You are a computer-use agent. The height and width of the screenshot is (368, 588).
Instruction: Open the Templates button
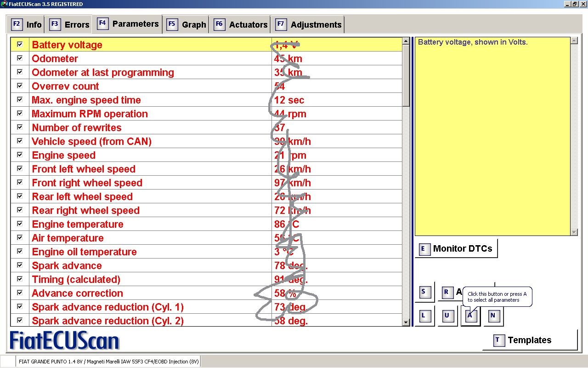[529, 340]
